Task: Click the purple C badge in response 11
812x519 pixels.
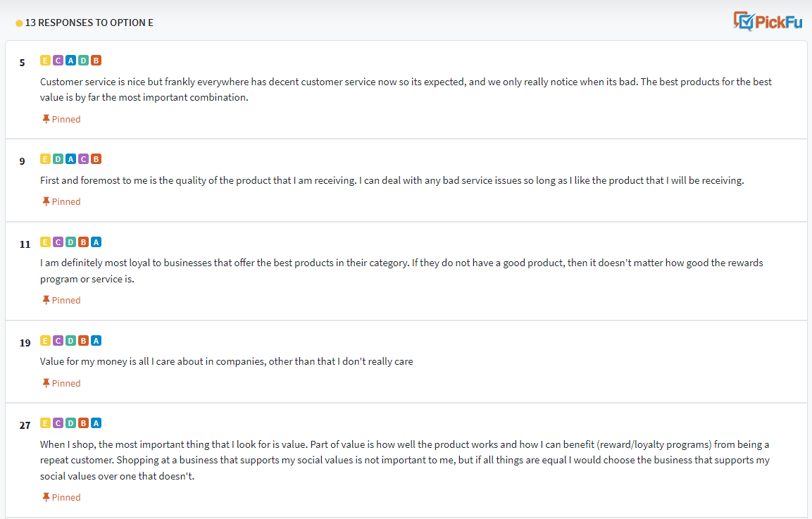Action: (58, 242)
